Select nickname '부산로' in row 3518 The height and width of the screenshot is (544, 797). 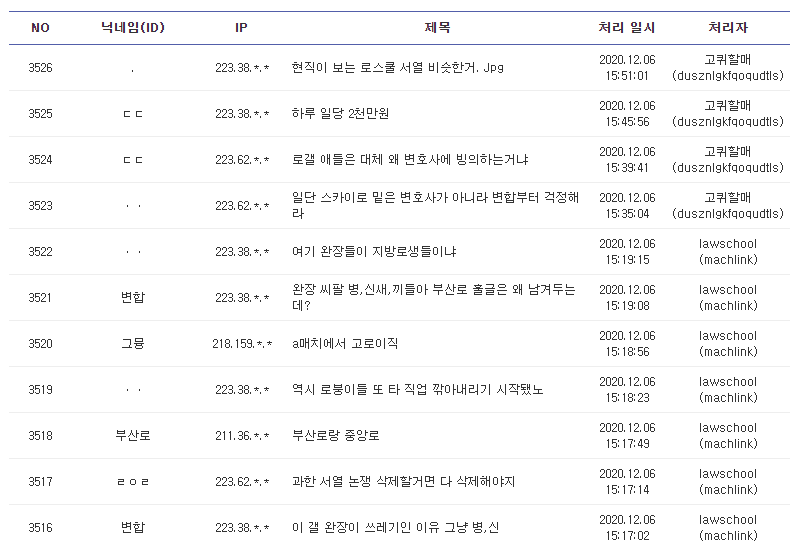pos(132,436)
